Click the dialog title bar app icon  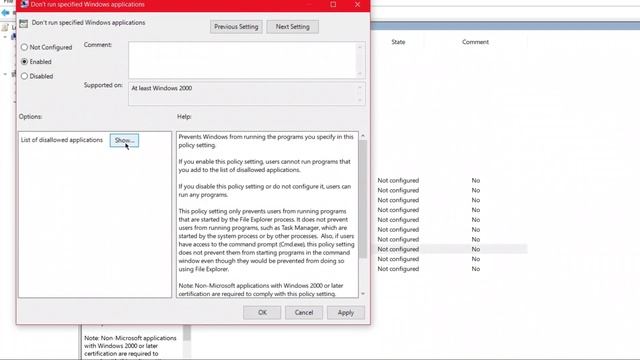point(24,4)
